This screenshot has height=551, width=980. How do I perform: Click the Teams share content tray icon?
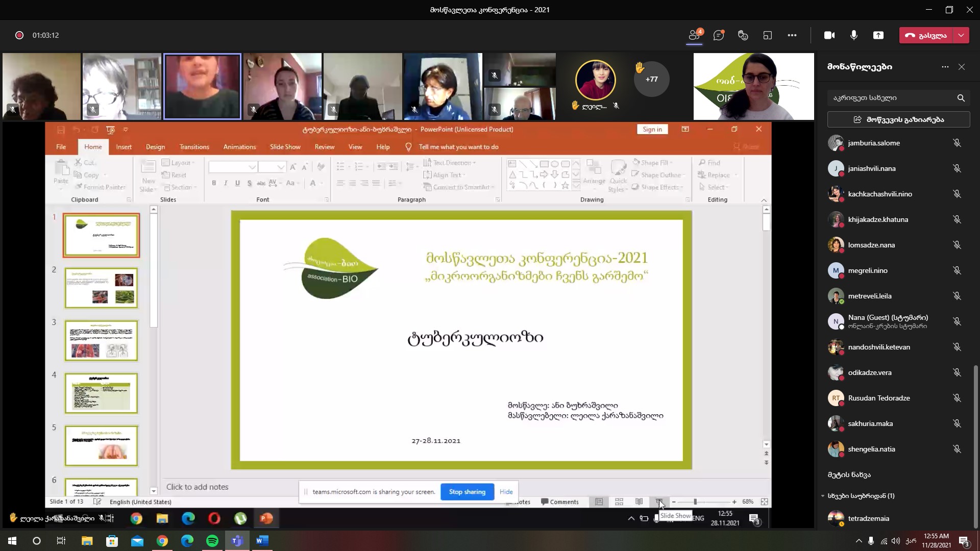[x=878, y=35]
